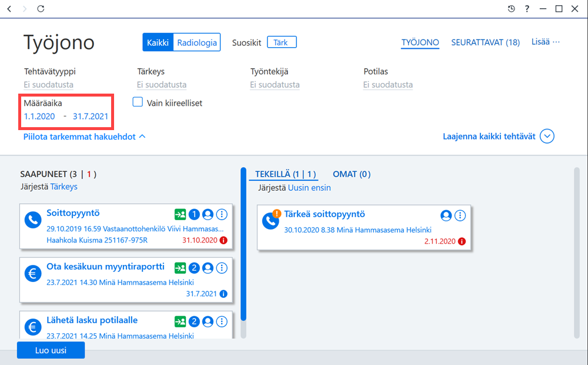
Task: Click person icon on Tärkeä soittopyyntö card
Action: coord(446,215)
